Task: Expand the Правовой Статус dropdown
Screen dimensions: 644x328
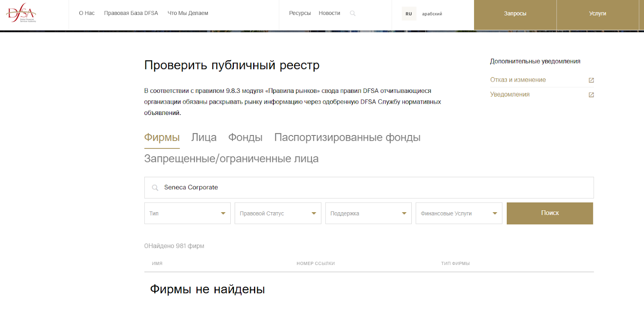Action: [x=278, y=213]
